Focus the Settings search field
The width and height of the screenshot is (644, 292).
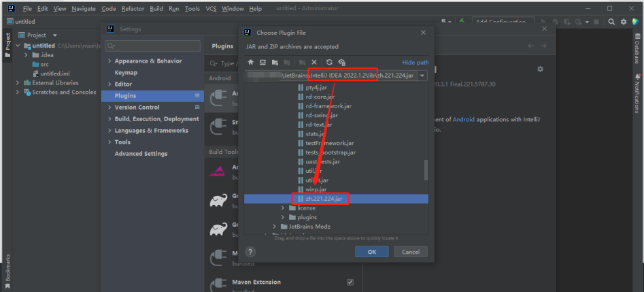(153, 46)
